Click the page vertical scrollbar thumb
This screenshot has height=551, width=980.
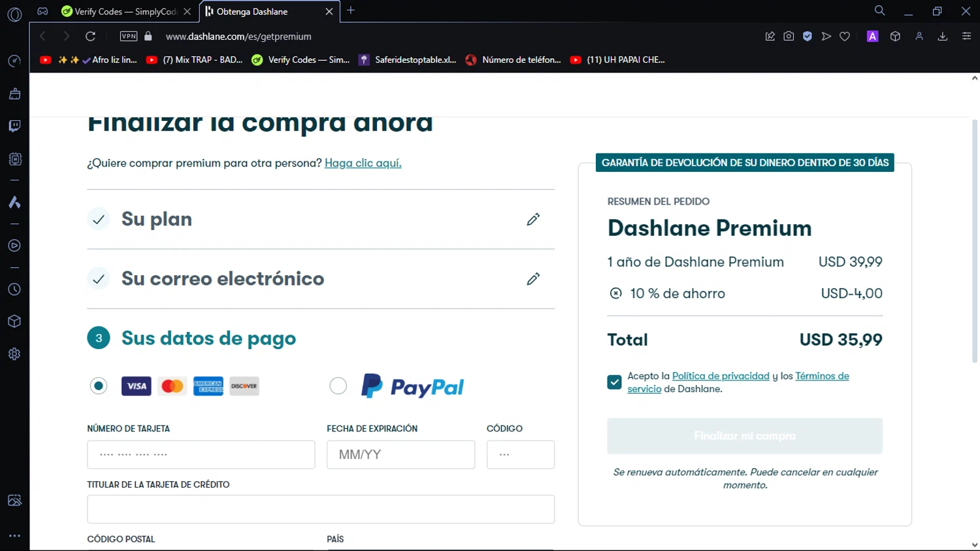tap(975, 241)
